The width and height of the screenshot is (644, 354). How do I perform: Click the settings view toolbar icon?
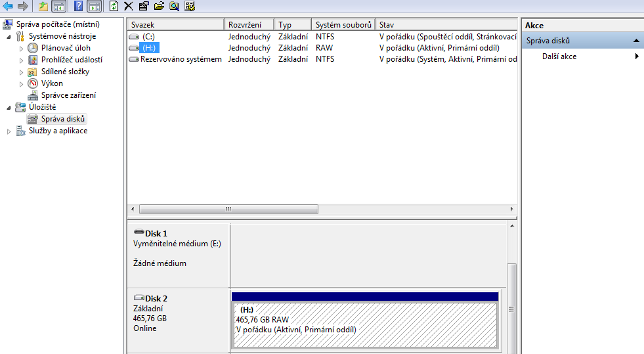point(190,6)
